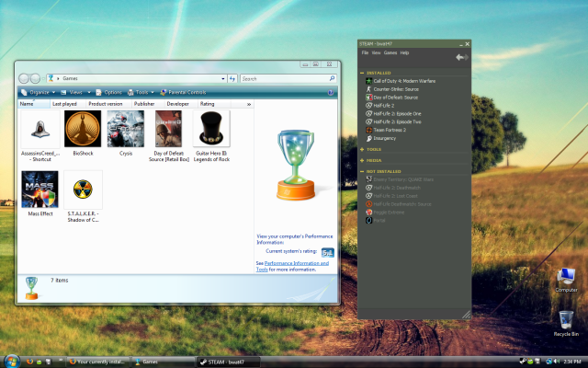Open the Organize dropdown menu
Viewport: 588px width, 368px height.
(39, 92)
